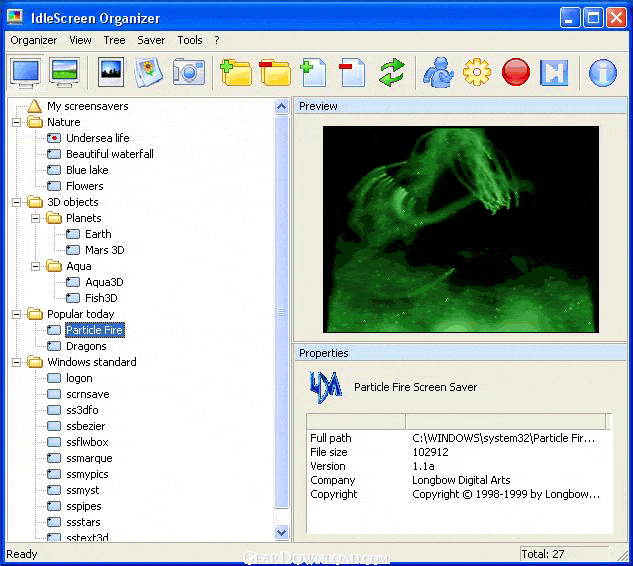This screenshot has height=566, width=633.
Task: Click the landscape monitor toolbar icon
Action: (x=64, y=73)
